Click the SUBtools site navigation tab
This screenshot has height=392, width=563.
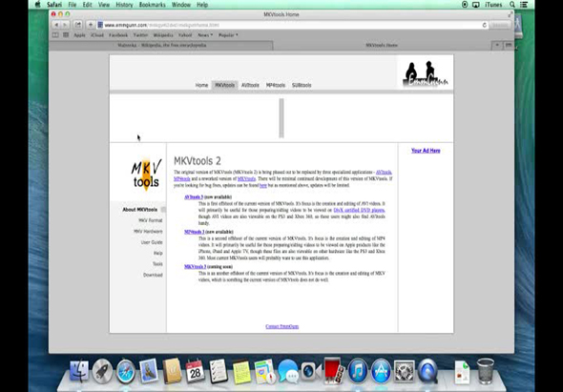(x=302, y=85)
